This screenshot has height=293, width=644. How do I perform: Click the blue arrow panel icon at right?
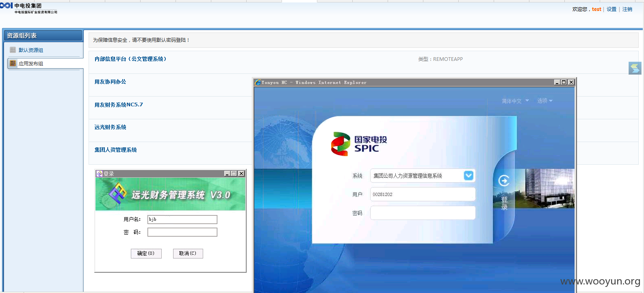(635, 68)
